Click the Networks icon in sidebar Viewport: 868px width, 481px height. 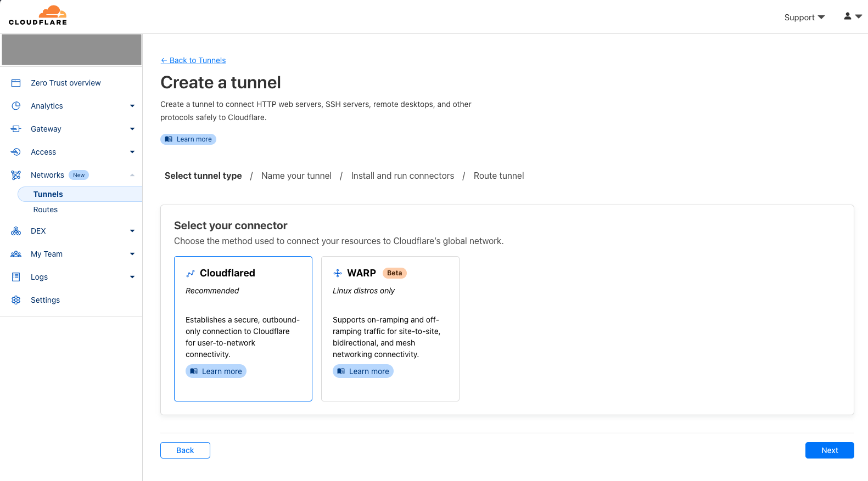click(x=16, y=175)
